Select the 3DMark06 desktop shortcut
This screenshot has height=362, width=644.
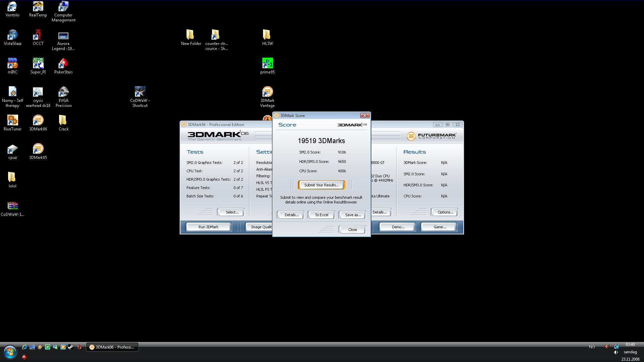click(x=38, y=123)
